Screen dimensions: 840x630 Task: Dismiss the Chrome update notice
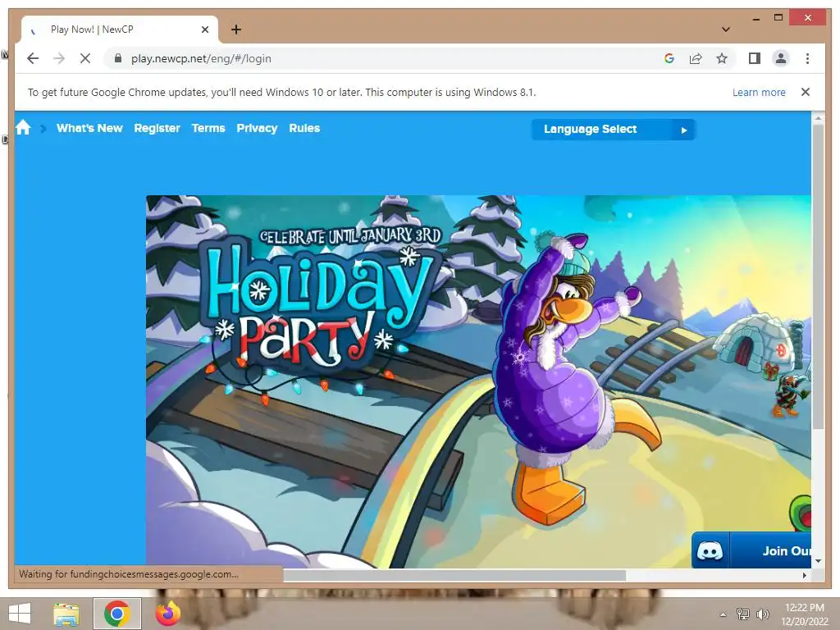tap(806, 92)
